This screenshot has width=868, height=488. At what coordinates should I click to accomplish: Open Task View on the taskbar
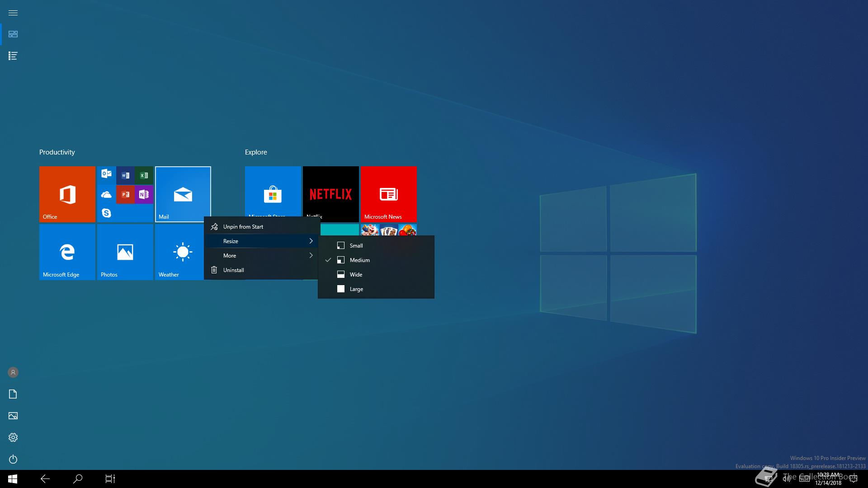(x=110, y=479)
